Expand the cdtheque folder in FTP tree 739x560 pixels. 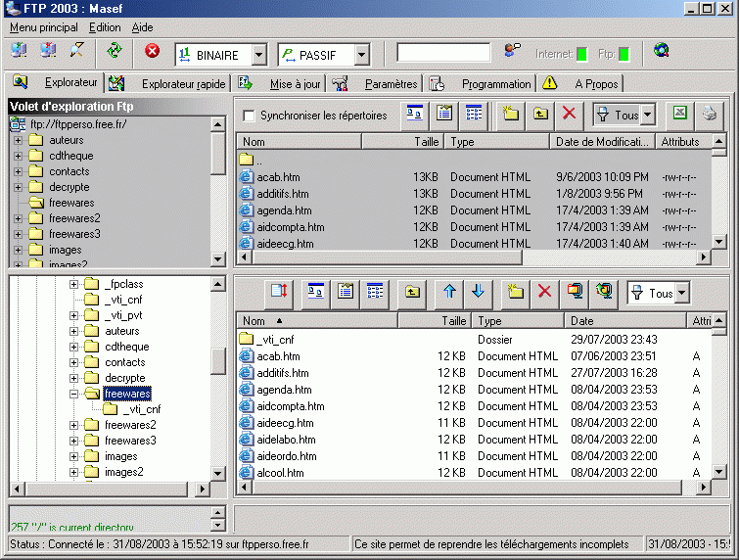pyautogui.click(x=18, y=156)
